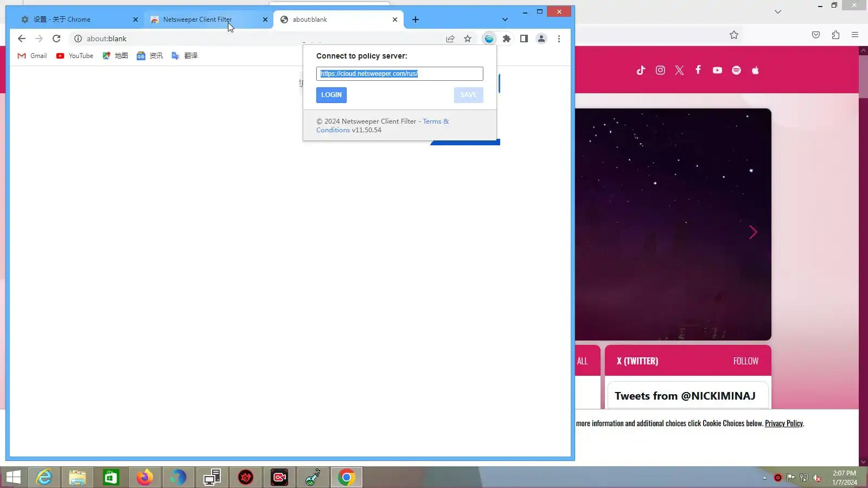Click the Windows Start button
The image size is (868, 488).
click(13, 477)
